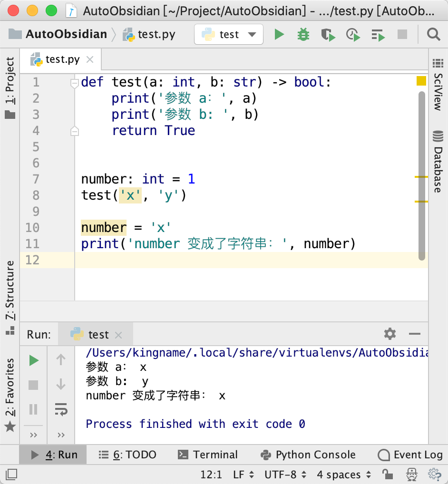
Task: Expand more actions under soft-wrap icon
Action: pos(61,435)
